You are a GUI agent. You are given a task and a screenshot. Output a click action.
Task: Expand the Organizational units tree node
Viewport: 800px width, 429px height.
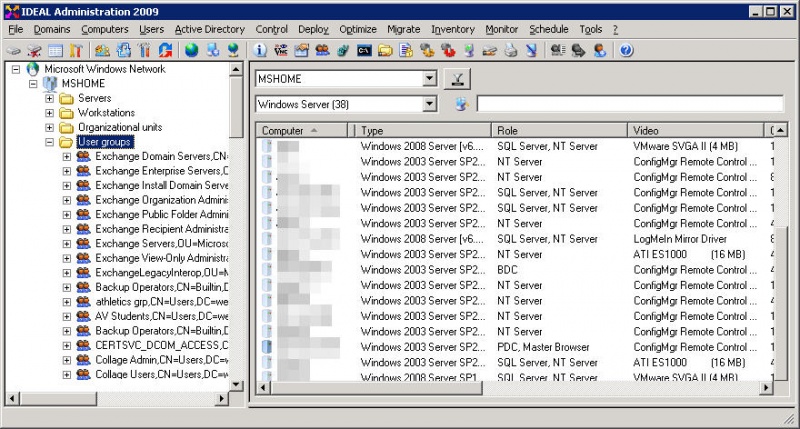click(50, 127)
